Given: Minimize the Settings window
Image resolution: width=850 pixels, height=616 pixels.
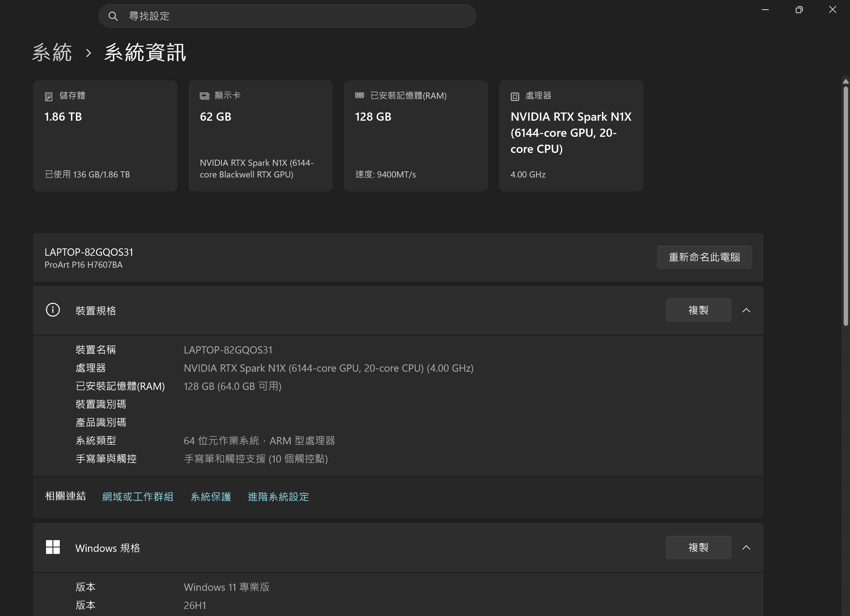Looking at the screenshot, I should coord(765,10).
